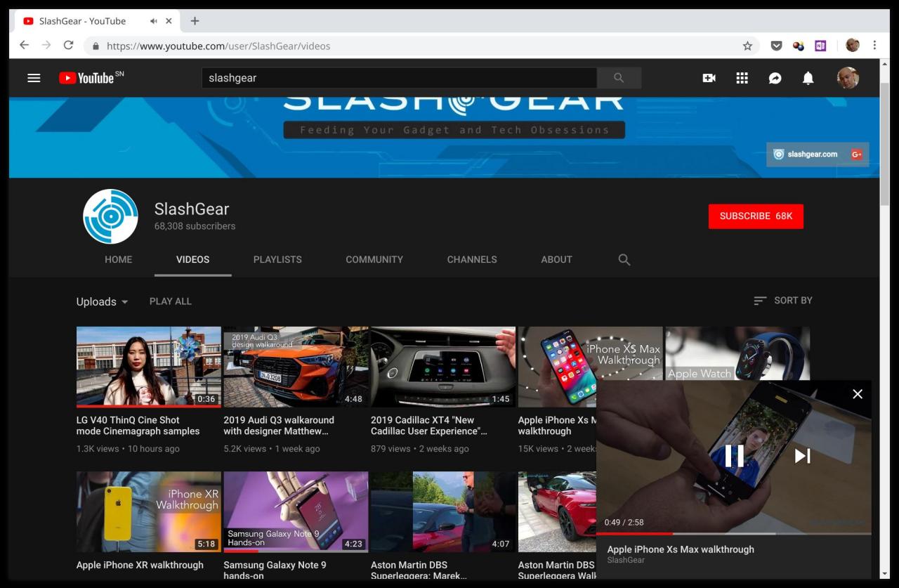Open the account avatar in YouTube header
Image resolution: width=899 pixels, height=588 pixels.
(848, 78)
